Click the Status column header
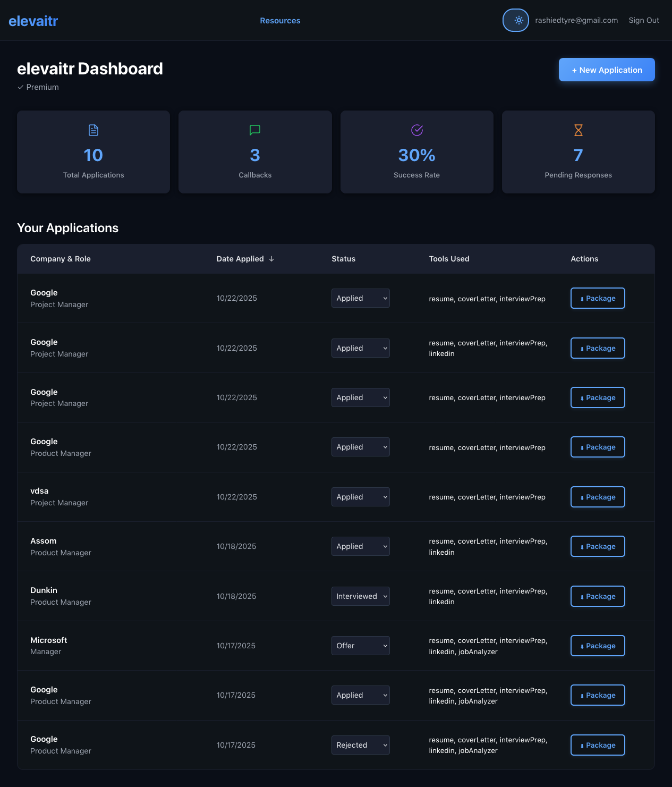 [343, 259]
